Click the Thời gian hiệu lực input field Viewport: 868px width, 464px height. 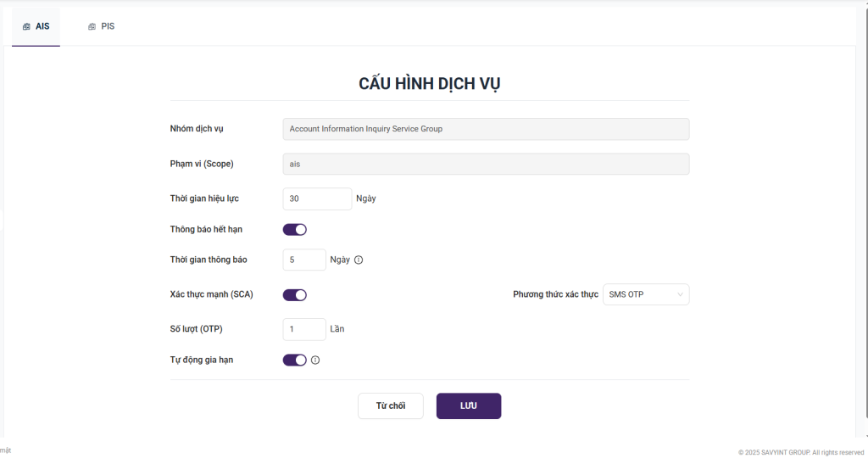(x=316, y=198)
